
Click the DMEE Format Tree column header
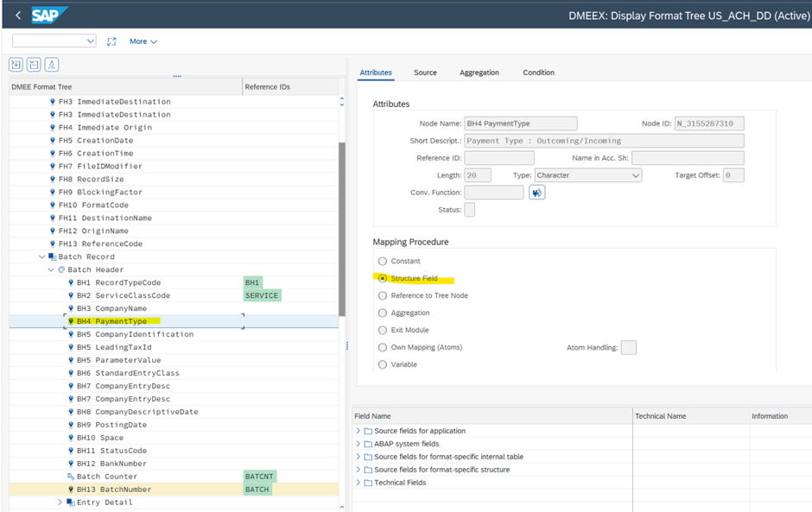(125, 87)
